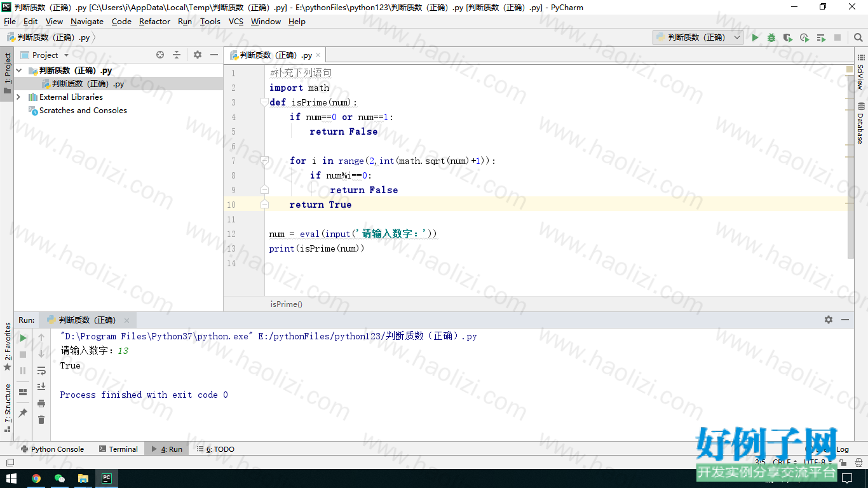Open Project panel settings gear

(198, 55)
